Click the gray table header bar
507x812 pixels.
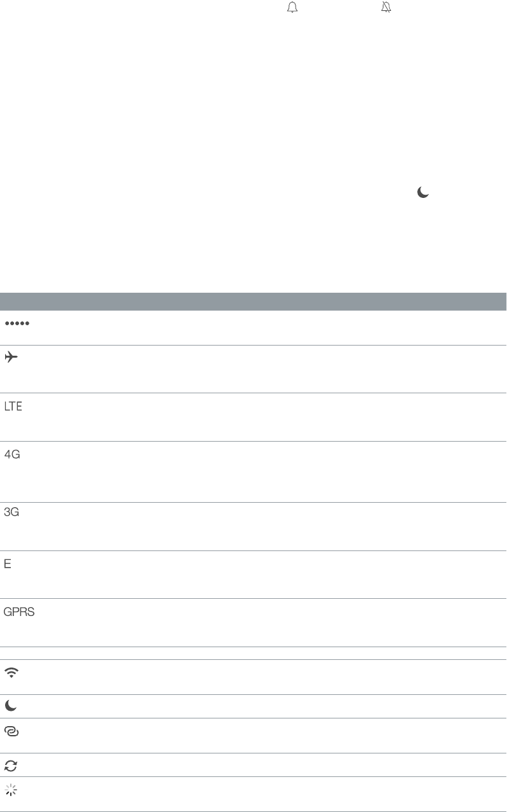tap(253, 301)
